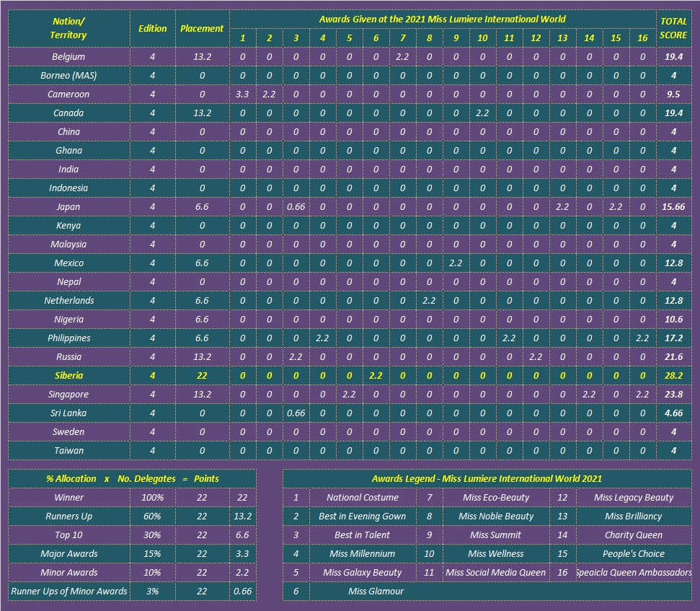This screenshot has height=611, width=700.
Task: Click the Runners Up allocation label
Action: (68, 517)
